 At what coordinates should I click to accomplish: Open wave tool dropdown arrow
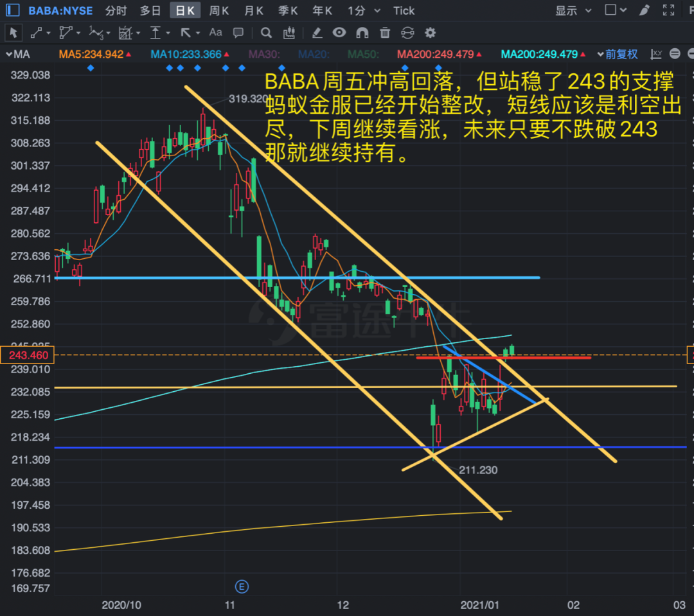109,33
